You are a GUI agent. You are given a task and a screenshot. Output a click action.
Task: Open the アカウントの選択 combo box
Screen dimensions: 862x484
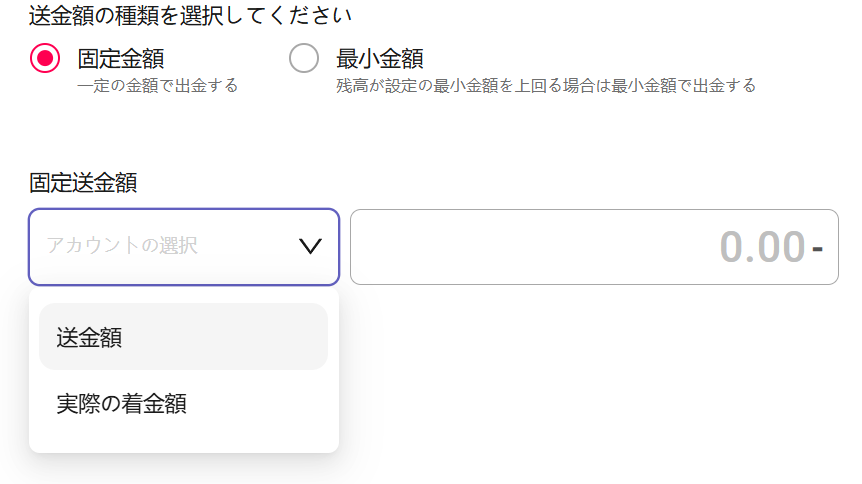coord(184,247)
